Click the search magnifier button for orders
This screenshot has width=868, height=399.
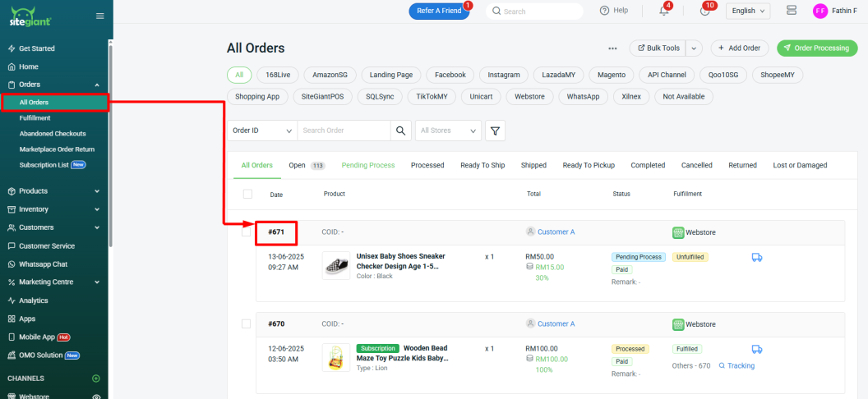click(x=401, y=131)
